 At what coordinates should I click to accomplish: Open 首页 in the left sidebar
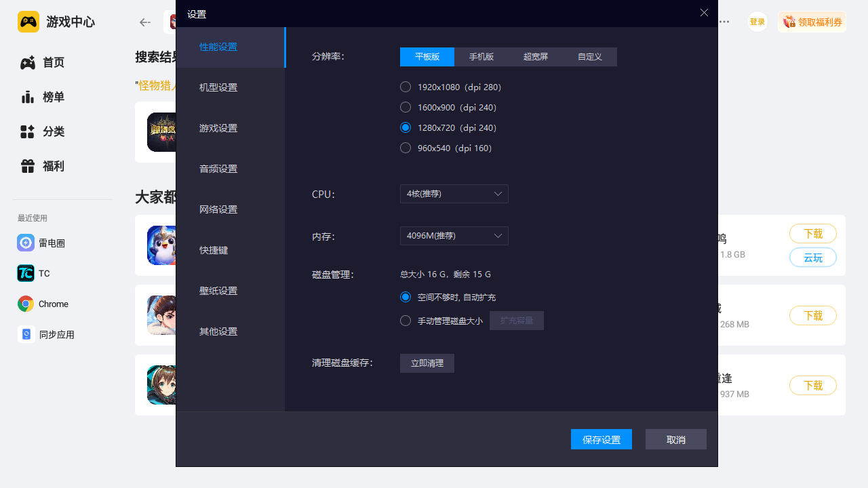click(42, 62)
